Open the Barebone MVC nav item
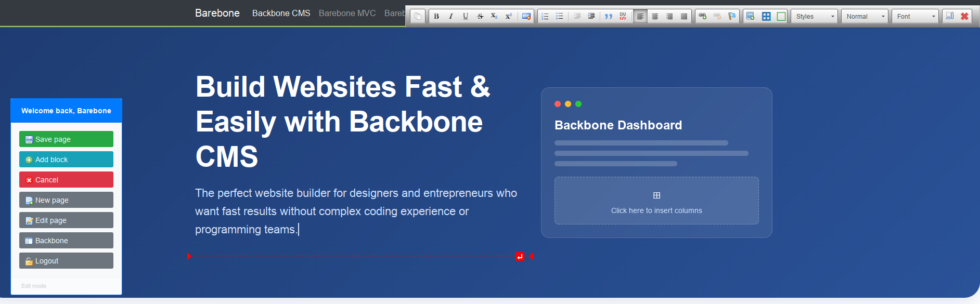980x304 pixels. 347,13
